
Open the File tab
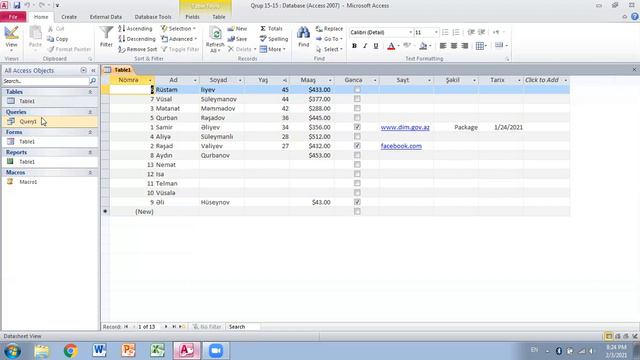click(13, 17)
